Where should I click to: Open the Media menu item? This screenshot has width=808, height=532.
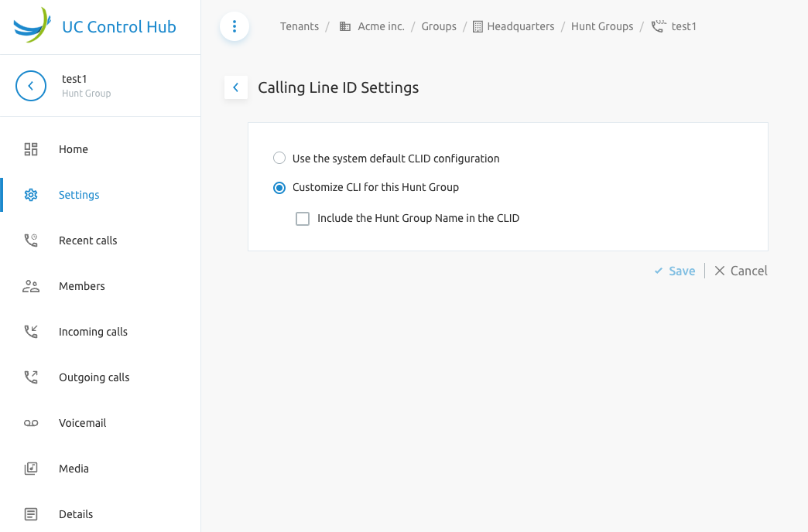(74, 469)
